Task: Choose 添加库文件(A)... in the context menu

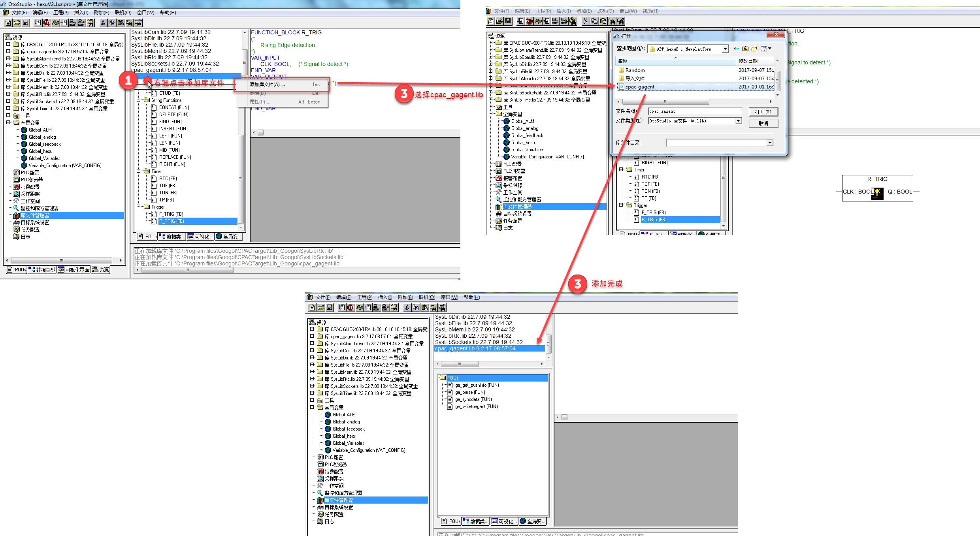Action: pos(267,85)
